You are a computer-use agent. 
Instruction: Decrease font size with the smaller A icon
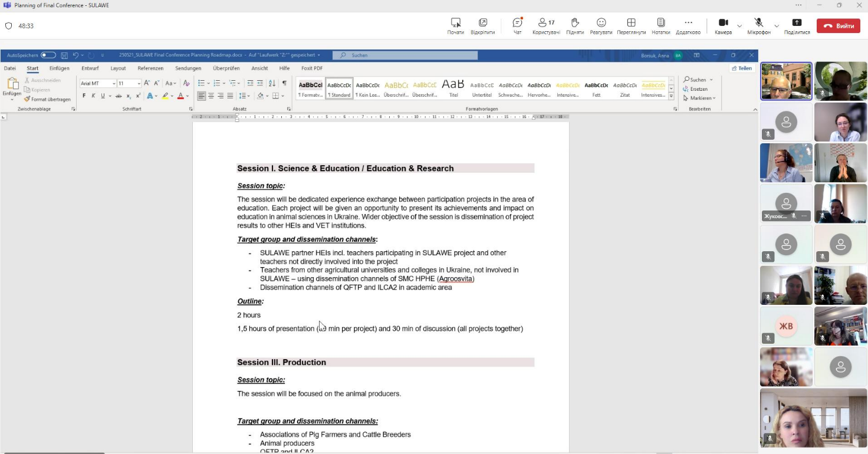pos(156,83)
